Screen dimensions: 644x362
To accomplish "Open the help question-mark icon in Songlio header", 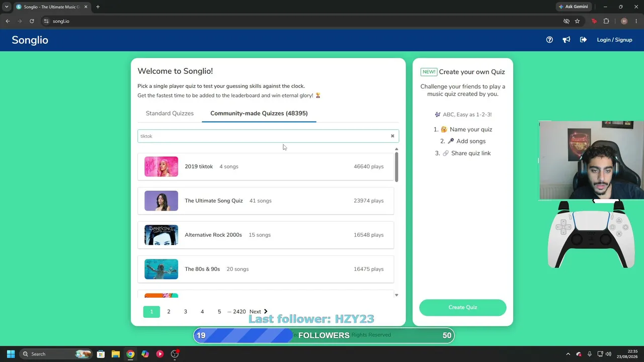I will point(549,40).
